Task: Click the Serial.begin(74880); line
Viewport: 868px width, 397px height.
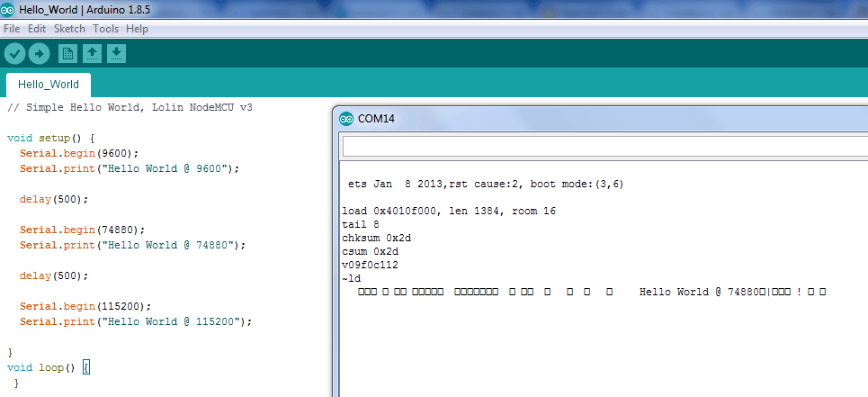Action: (83, 230)
